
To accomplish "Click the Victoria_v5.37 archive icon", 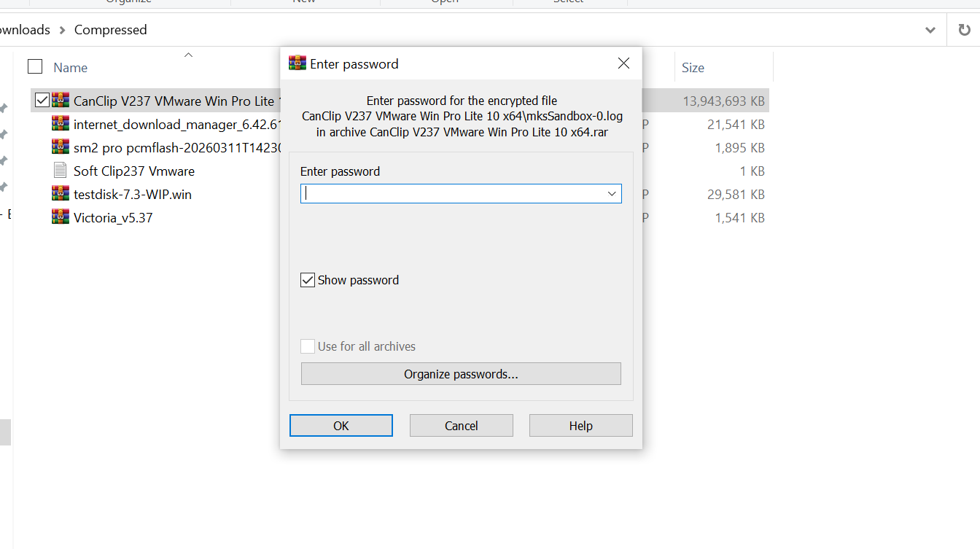I will [x=61, y=217].
